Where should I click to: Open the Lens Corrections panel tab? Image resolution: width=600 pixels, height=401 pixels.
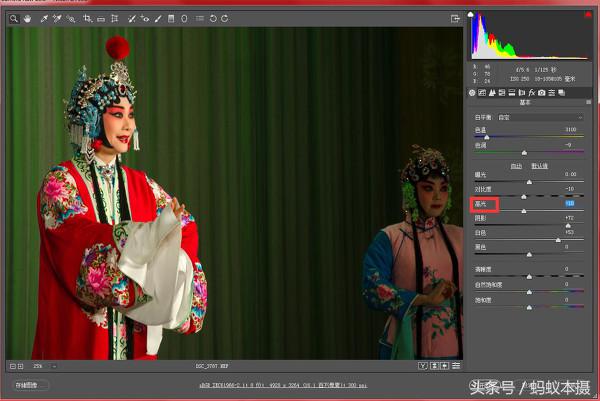[x=522, y=93]
